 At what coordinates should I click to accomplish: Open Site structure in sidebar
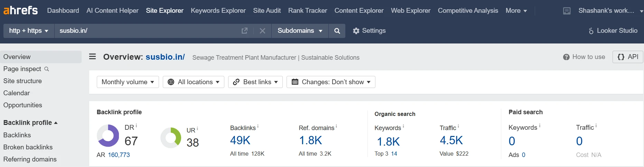(22, 81)
